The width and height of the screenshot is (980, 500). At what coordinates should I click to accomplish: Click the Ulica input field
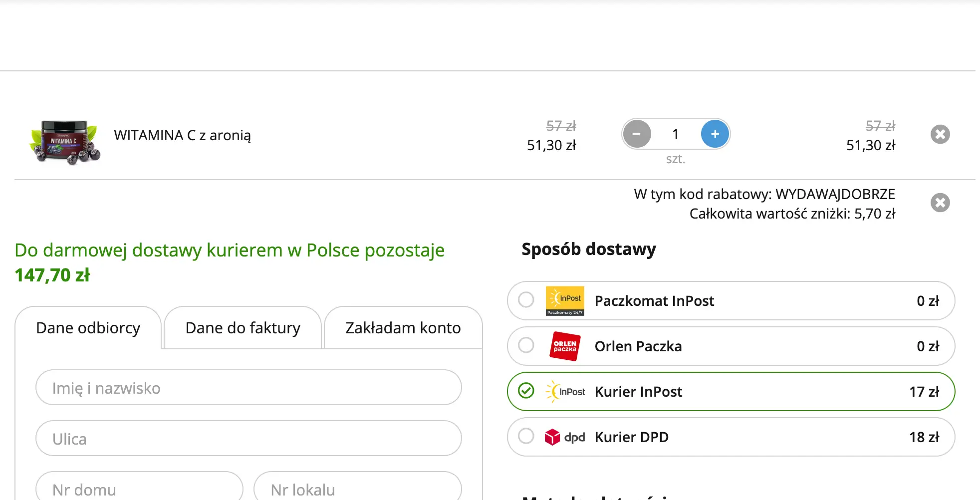click(x=248, y=439)
